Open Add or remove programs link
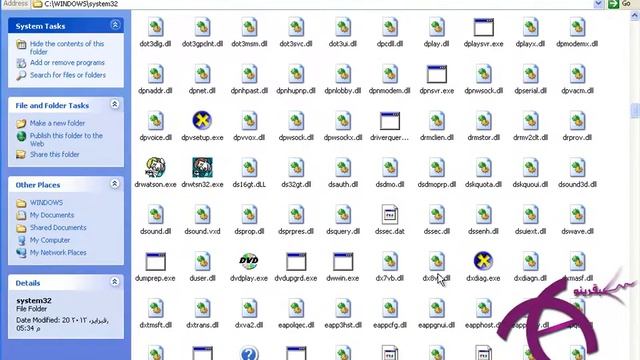The height and width of the screenshot is (360, 640). click(x=67, y=62)
